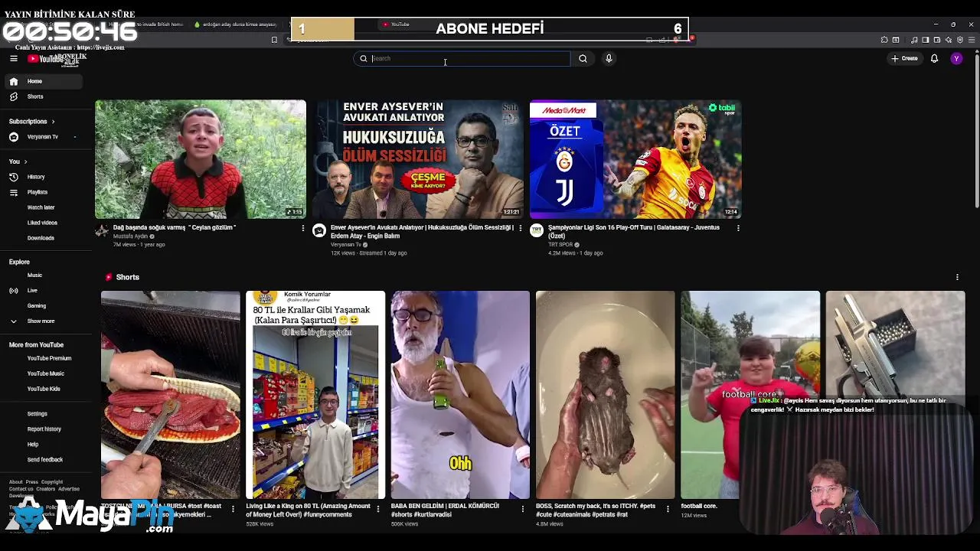
Task: Expand the You section
Action: pos(18,161)
